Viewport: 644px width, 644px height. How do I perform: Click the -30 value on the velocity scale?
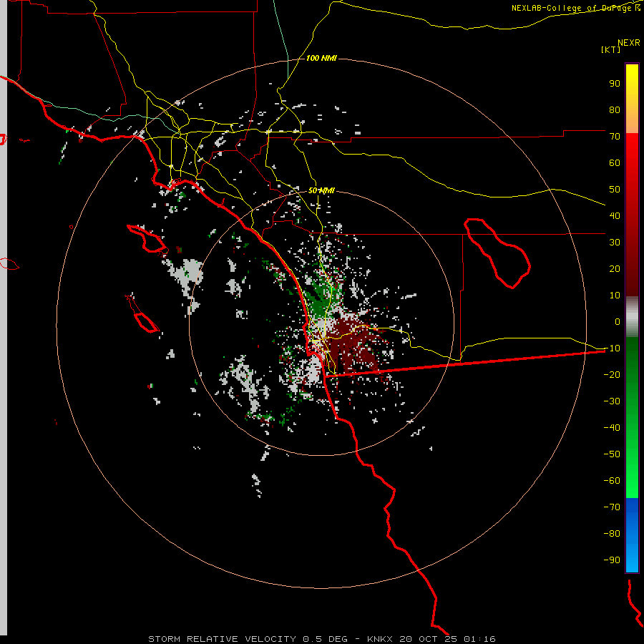(612, 401)
